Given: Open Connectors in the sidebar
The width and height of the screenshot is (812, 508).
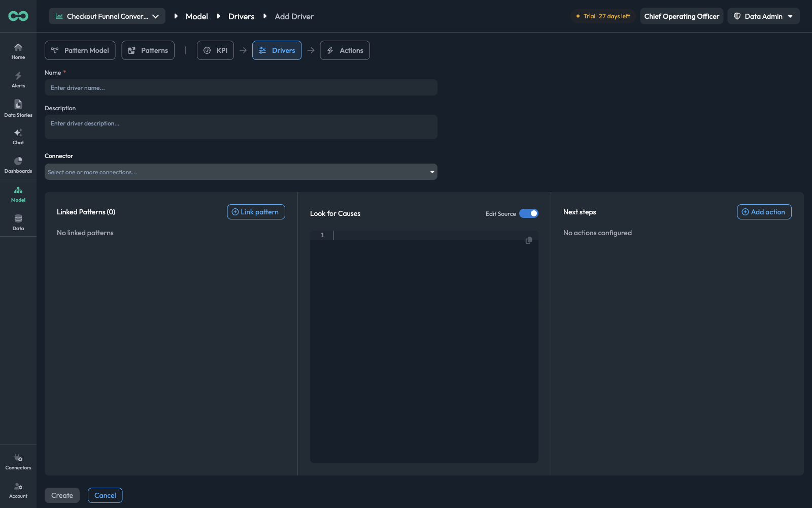Looking at the screenshot, I should (18, 462).
